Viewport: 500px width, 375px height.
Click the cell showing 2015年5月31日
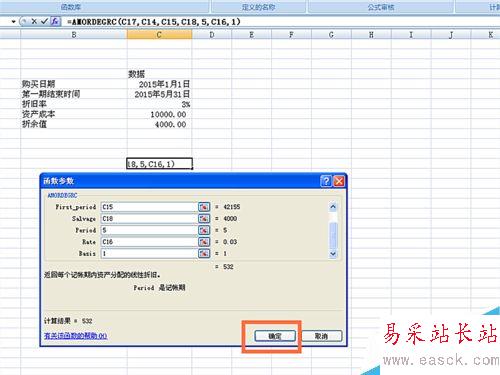[159, 94]
